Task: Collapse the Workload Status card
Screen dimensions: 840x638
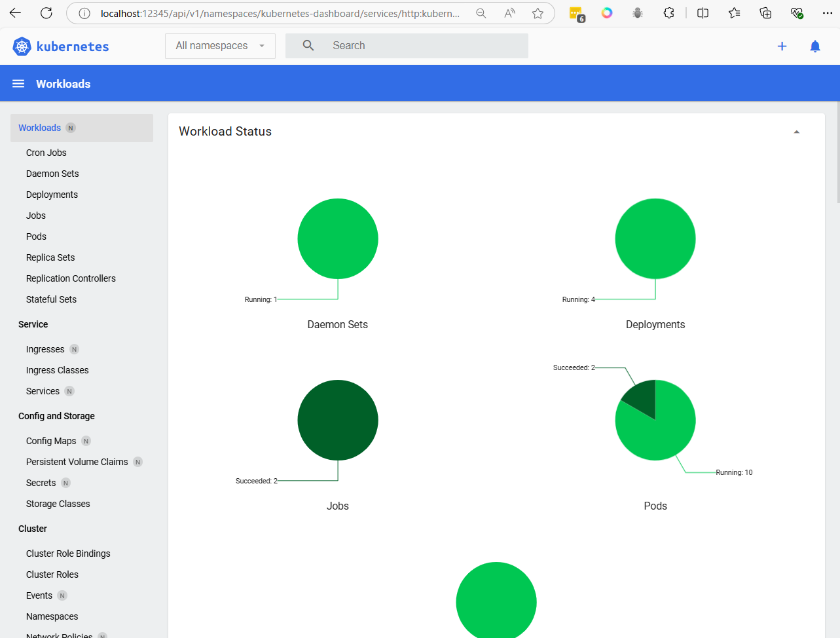Action: pos(797,132)
